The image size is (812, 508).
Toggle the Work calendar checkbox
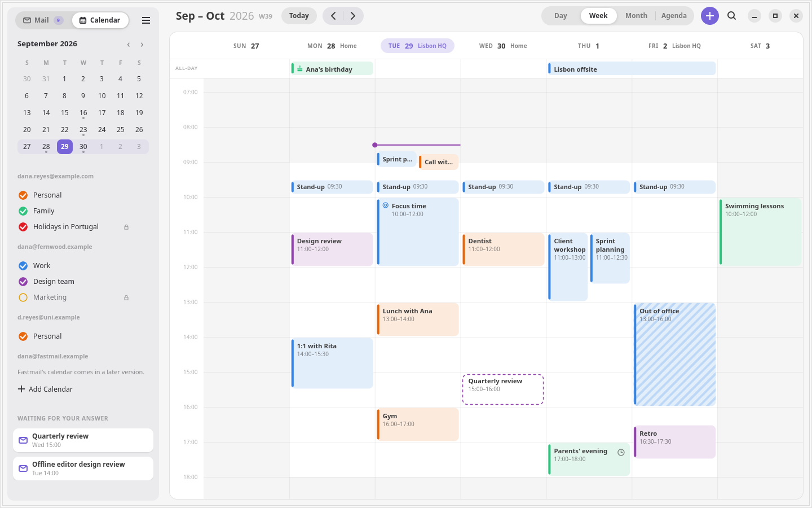pyautogui.click(x=23, y=266)
